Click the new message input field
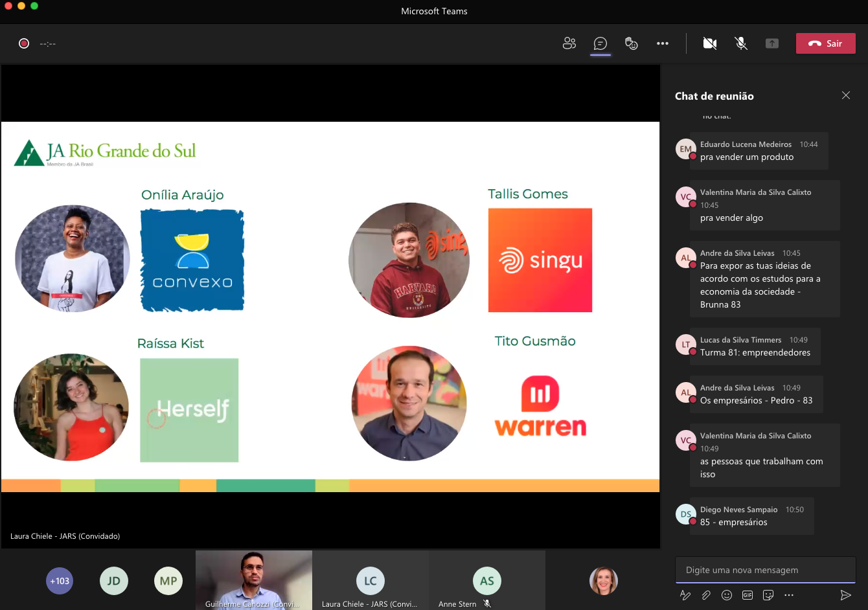Screen dimensions: 868x610 [x=766, y=570]
